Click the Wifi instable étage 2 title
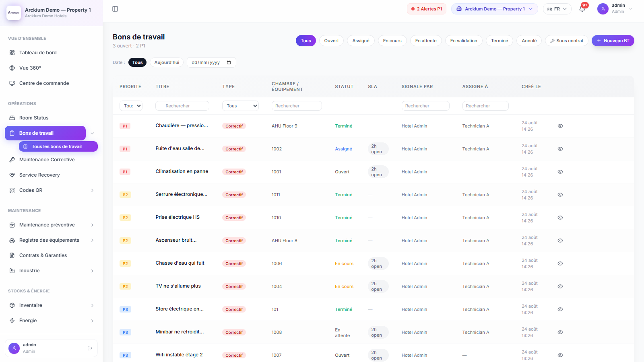This screenshot has height=362, width=644. point(179,355)
